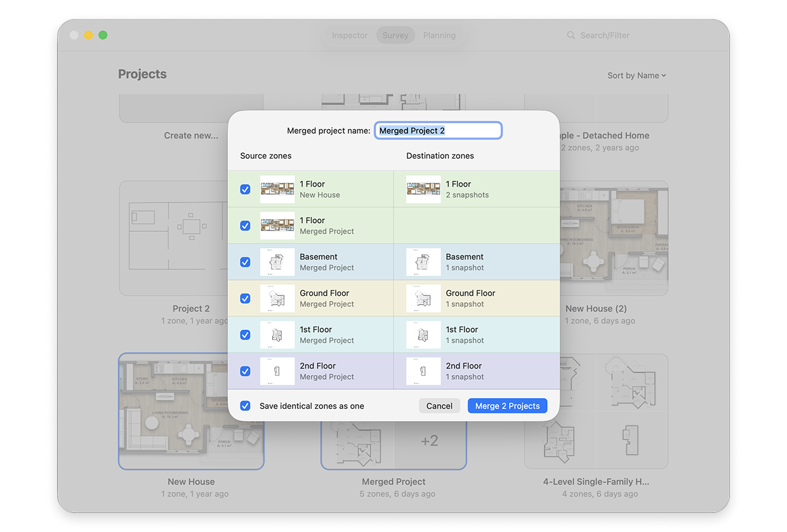Click the search magnifier icon

(571, 36)
